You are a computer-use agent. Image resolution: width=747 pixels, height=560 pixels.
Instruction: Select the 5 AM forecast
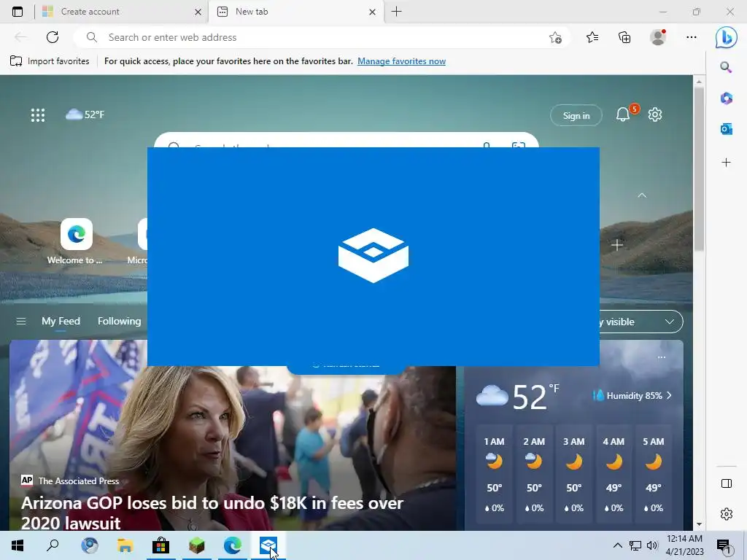pos(653,475)
